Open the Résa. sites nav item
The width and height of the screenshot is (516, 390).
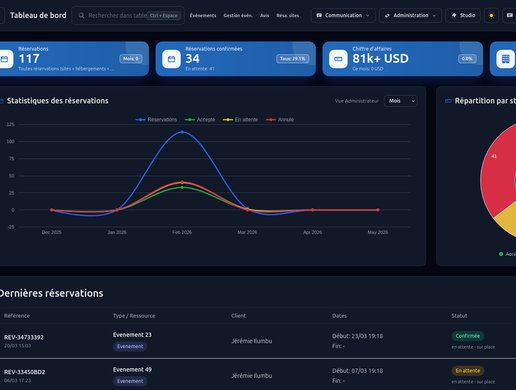288,15
